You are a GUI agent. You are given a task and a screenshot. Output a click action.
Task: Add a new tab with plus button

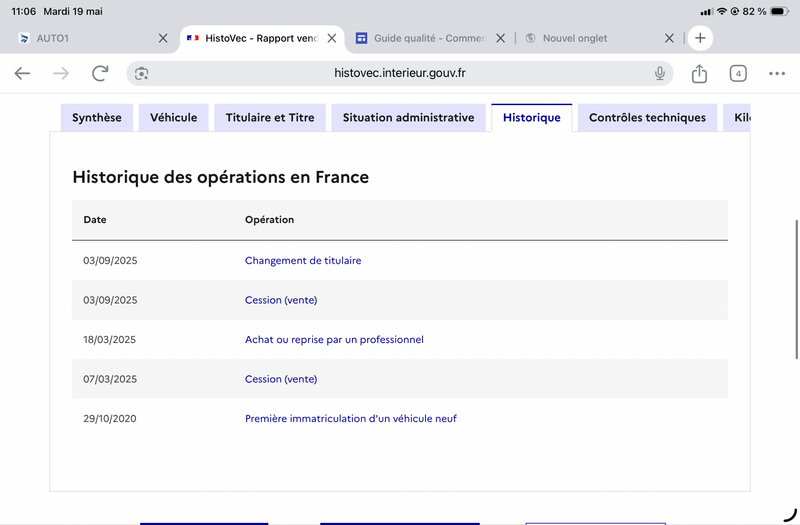(700, 38)
